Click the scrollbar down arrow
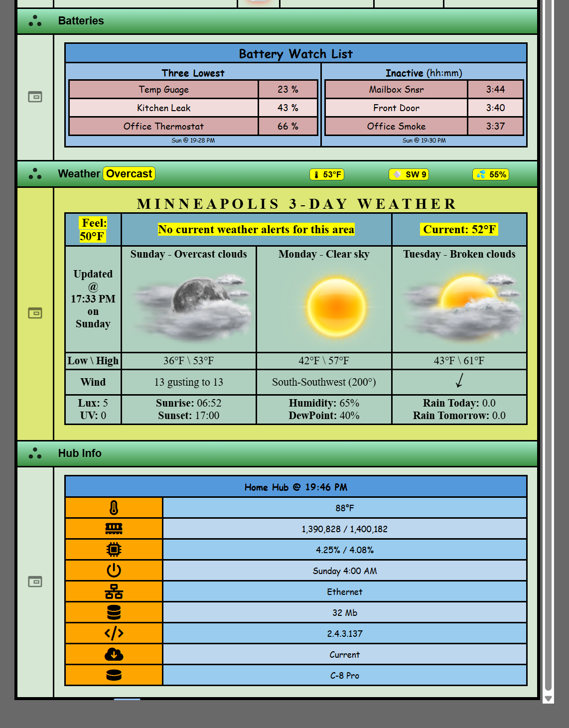 [x=548, y=699]
